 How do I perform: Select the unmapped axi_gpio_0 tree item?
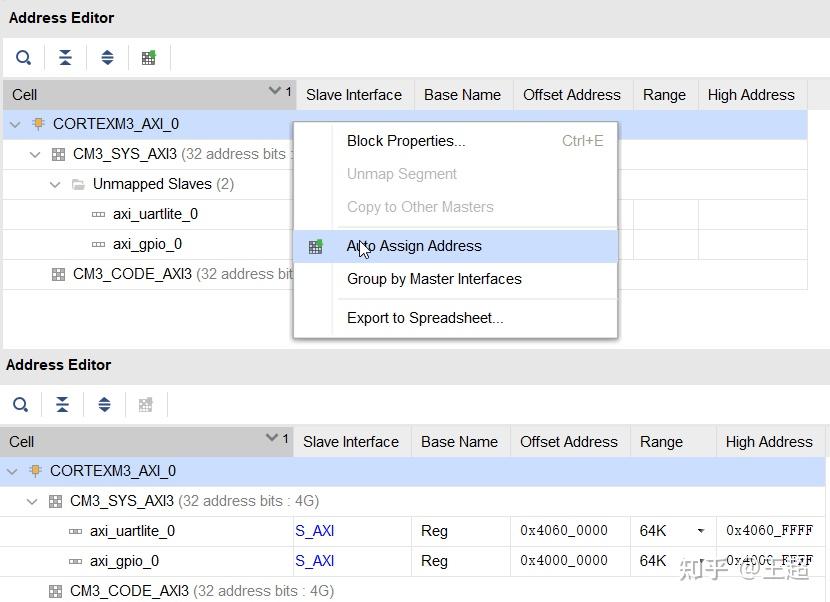147,244
